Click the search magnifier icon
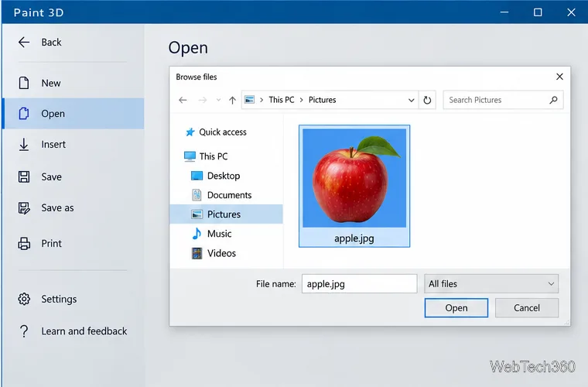The height and width of the screenshot is (387, 588). 553,100
